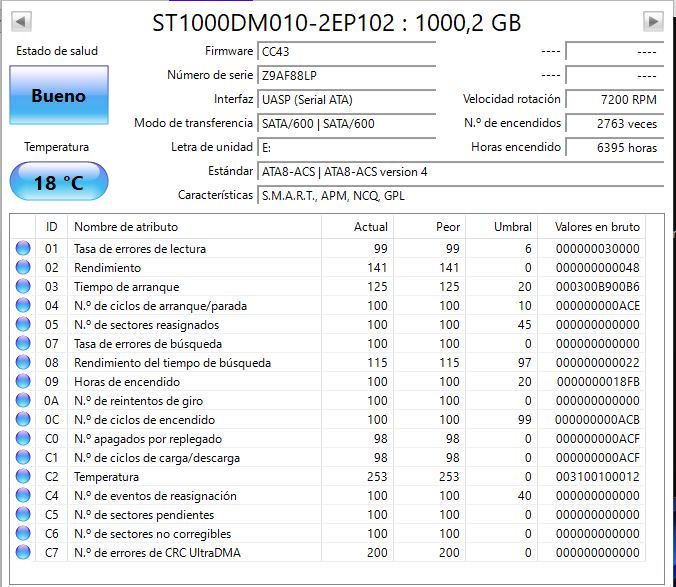
Task: Click the 18 °C temperature indicator
Action: [x=59, y=181]
